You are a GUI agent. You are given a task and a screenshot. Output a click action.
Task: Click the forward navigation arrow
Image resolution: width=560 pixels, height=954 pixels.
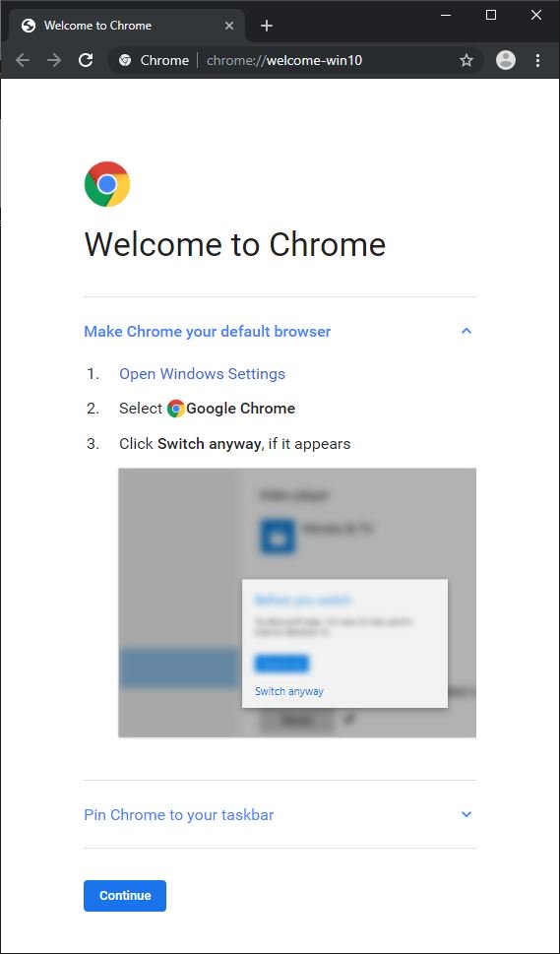[54, 60]
